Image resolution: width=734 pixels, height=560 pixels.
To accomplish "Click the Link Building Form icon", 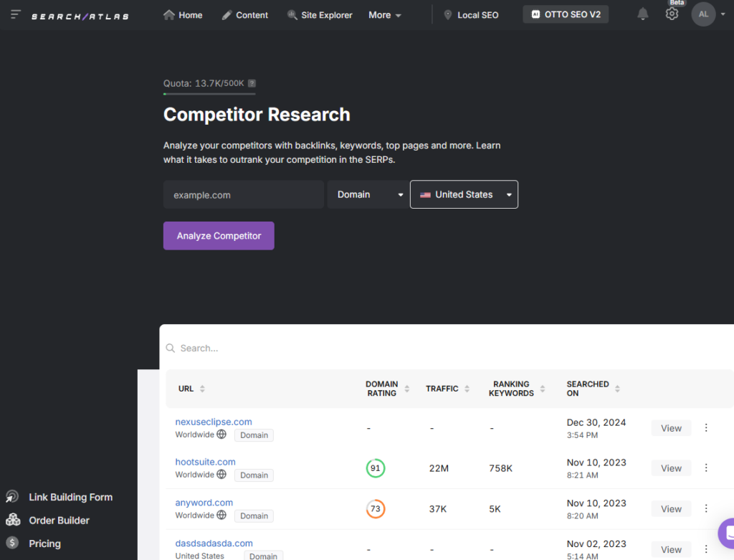I will [12, 496].
